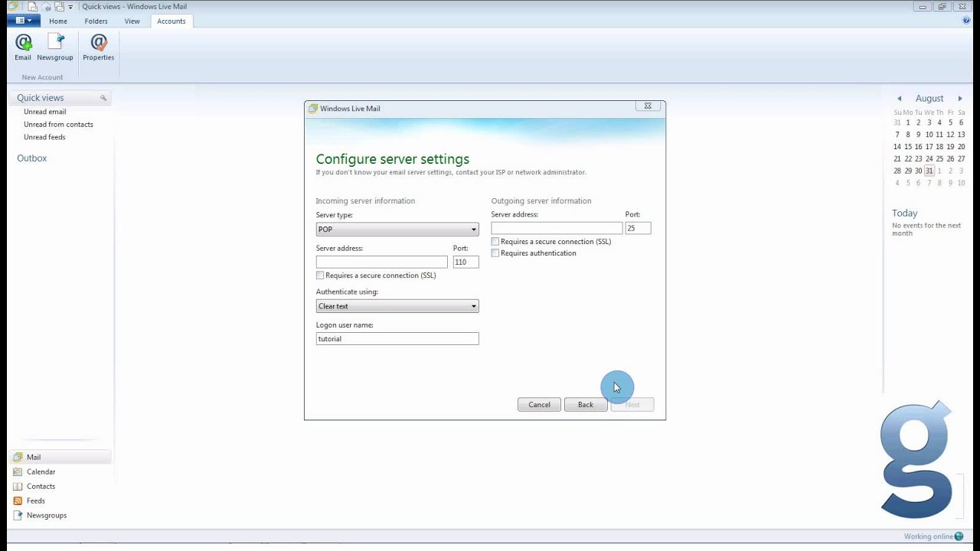Add a Newsgroup account from ribbon

tap(55, 47)
